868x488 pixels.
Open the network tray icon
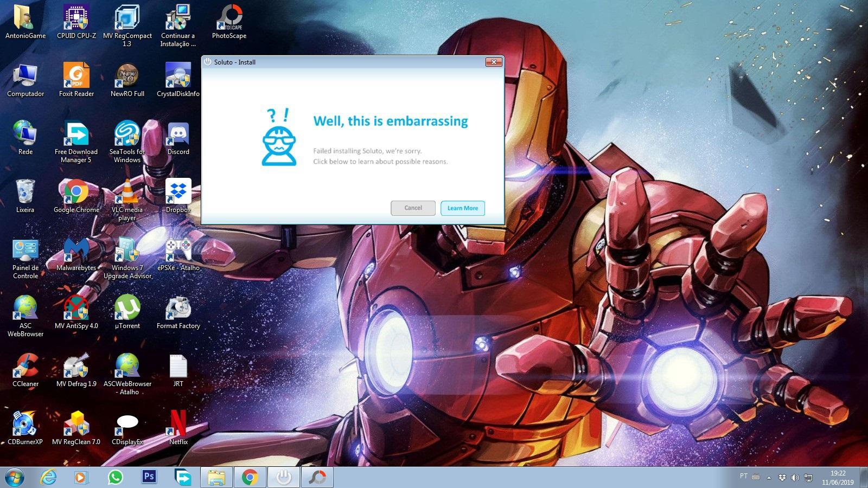pyautogui.click(x=808, y=478)
